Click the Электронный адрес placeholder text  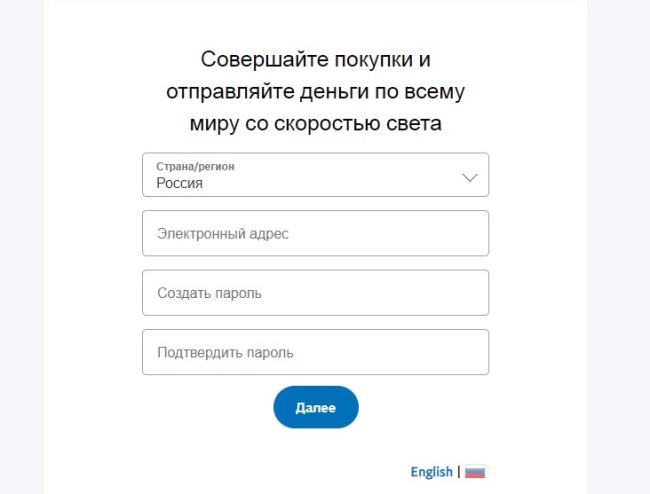(x=223, y=234)
